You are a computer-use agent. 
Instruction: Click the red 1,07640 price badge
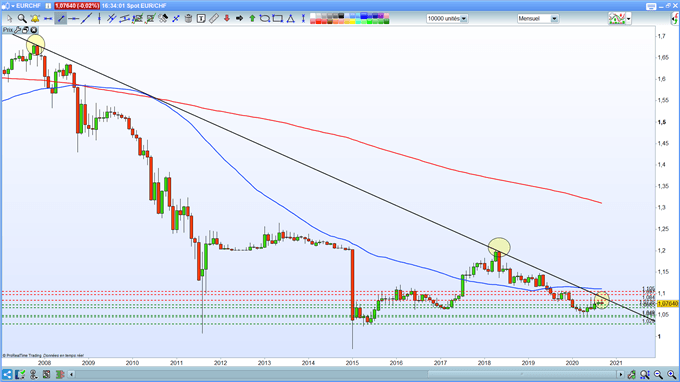(x=77, y=6)
